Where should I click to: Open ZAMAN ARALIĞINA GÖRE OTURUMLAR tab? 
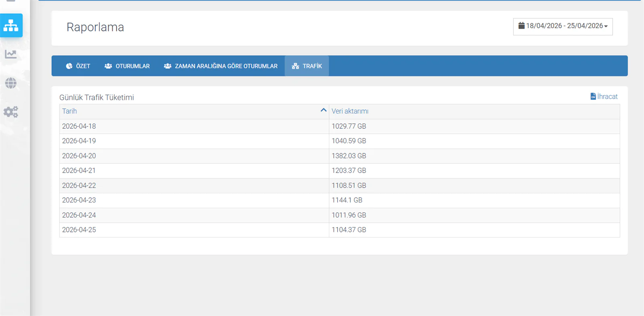[x=221, y=66]
